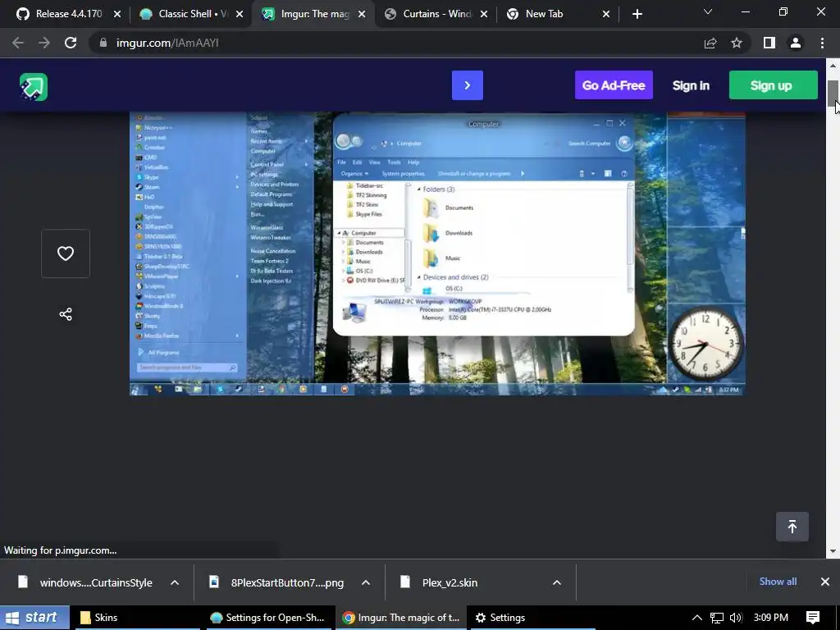Open tab search chevron in title bar
The image size is (840, 630).
[x=708, y=11]
